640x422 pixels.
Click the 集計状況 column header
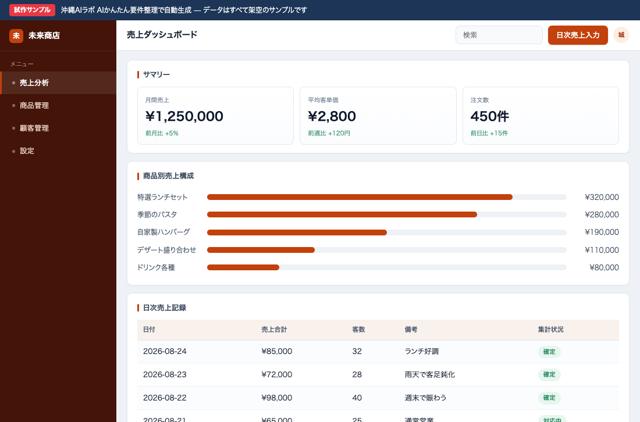551,329
